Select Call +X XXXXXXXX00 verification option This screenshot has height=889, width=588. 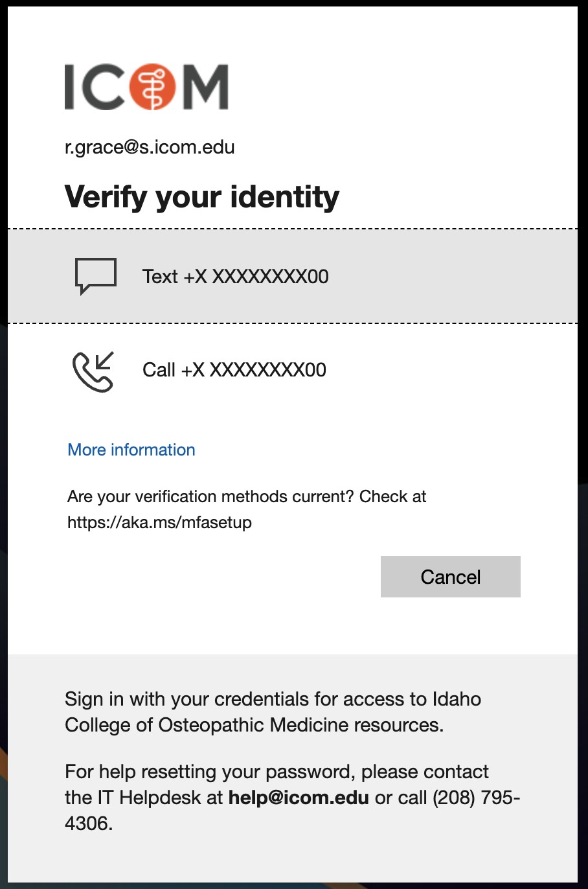(293, 370)
